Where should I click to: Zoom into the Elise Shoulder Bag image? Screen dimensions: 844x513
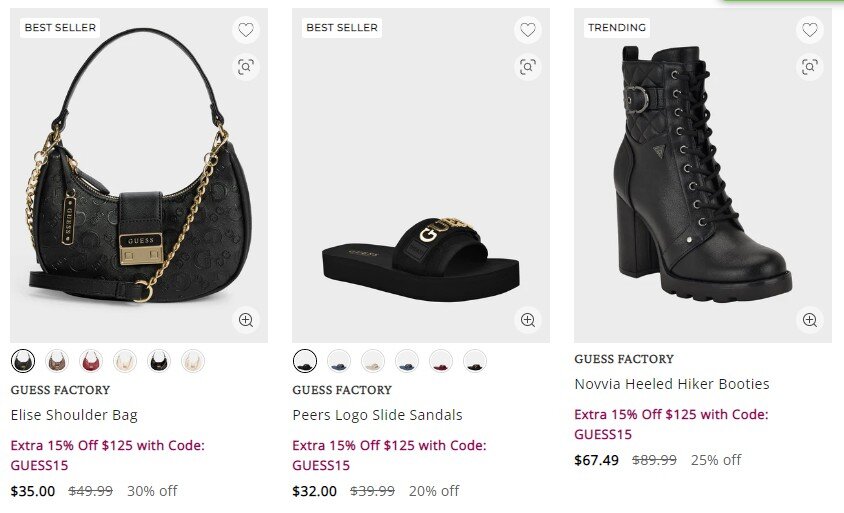pos(246,320)
